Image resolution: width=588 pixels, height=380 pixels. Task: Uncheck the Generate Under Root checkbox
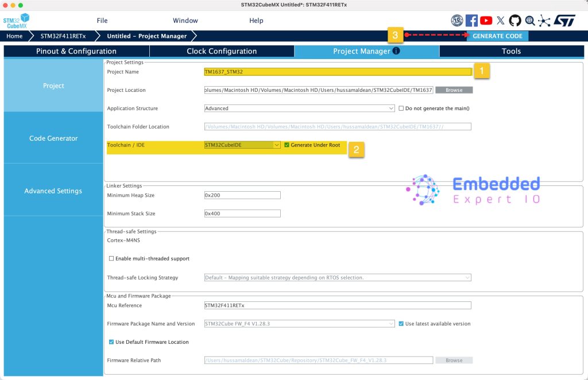tap(287, 145)
